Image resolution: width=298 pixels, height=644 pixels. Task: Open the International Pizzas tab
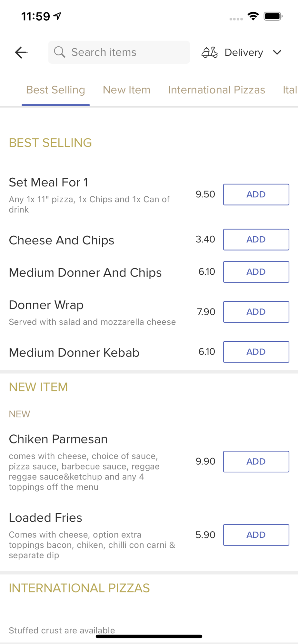pyautogui.click(x=216, y=90)
